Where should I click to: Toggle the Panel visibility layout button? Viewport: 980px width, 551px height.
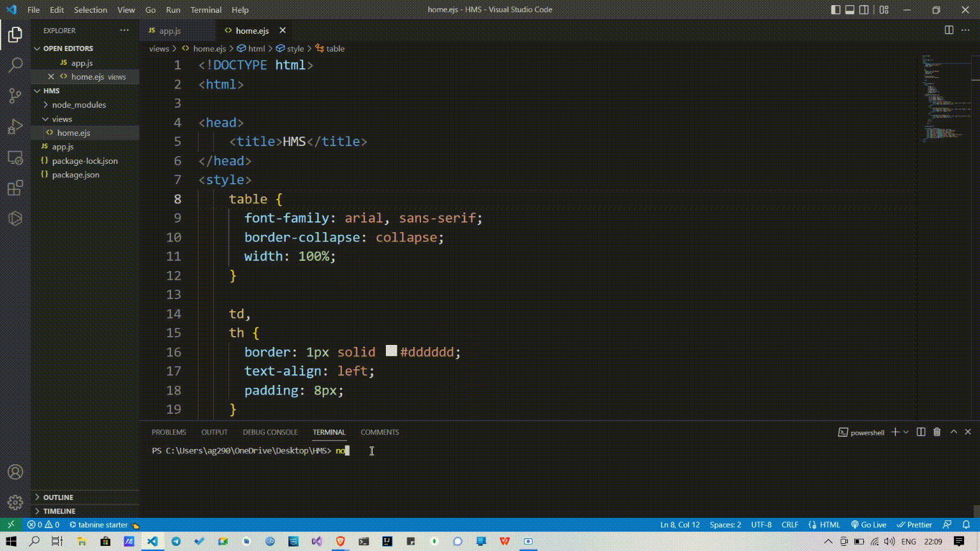tap(850, 10)
